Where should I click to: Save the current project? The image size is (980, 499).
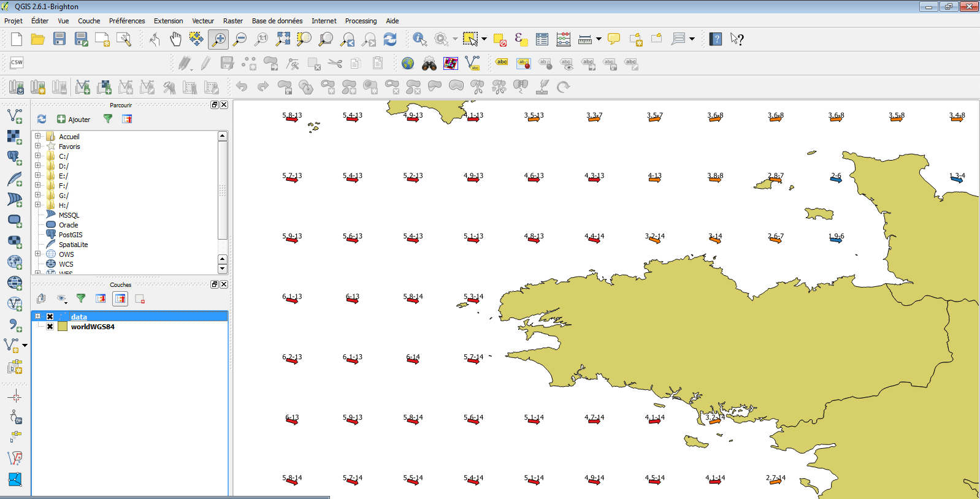[59, 39]
